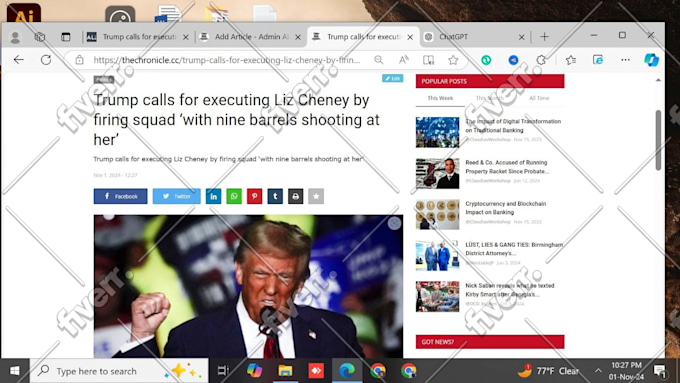Open Nick Saban Kirby Smart post
The height and width of the screenshot is (383, 680).
(x=510, y=290)
